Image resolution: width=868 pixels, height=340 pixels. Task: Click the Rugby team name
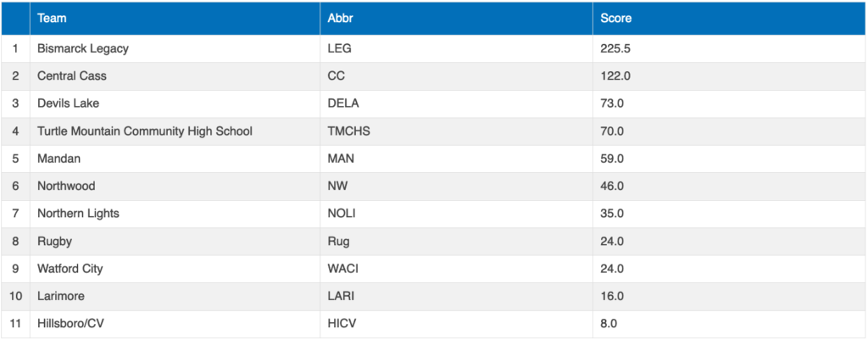pyautogui.click(x=53, y=241)
